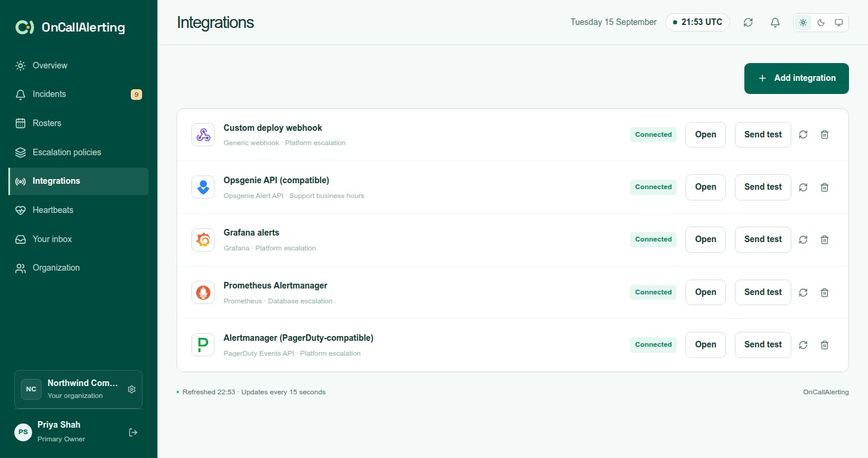Viewport: 868px width, 458px height.
Task: Click the PS user avatar
Action: (x=23, y=432)
